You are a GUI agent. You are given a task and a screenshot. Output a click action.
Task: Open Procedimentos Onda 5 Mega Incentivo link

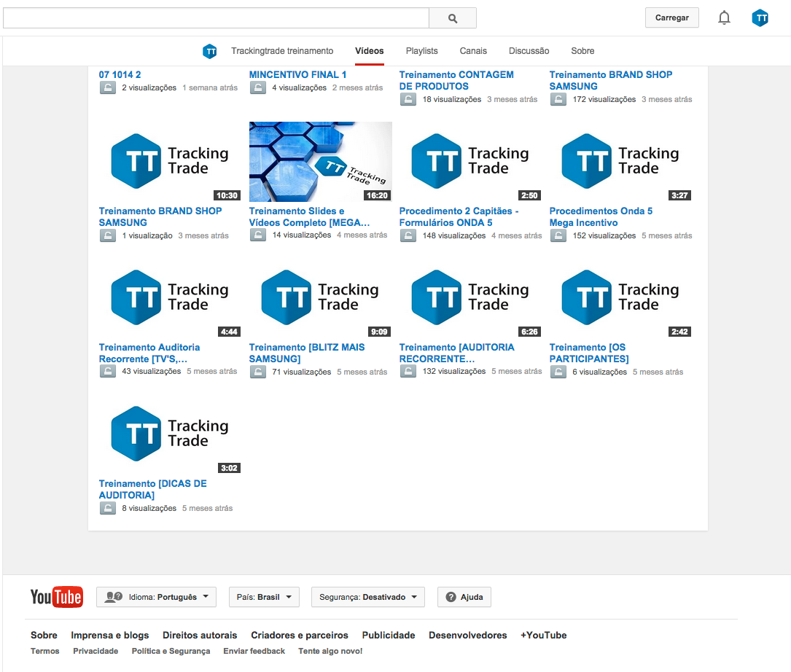(x=601, y=216)
